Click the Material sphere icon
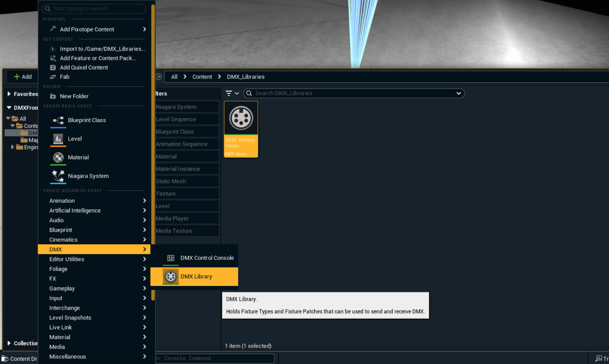Image resolution: width=609 pixels, height=364 pixels. [x=58, y=158]
